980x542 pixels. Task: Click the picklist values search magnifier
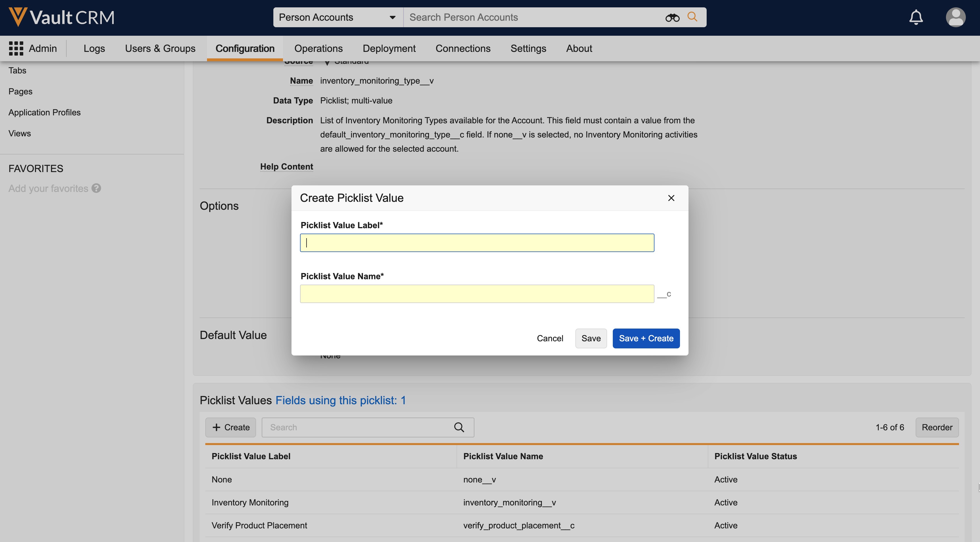point(459,427)
